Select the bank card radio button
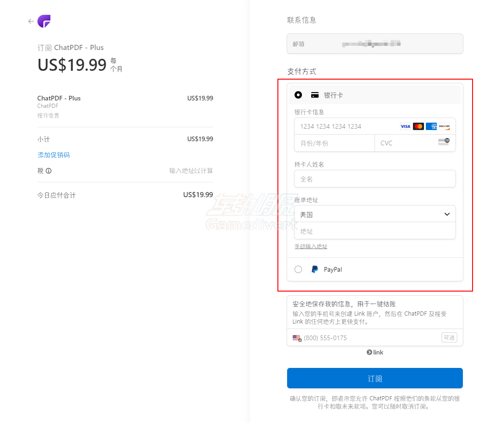 click(298, 95)
